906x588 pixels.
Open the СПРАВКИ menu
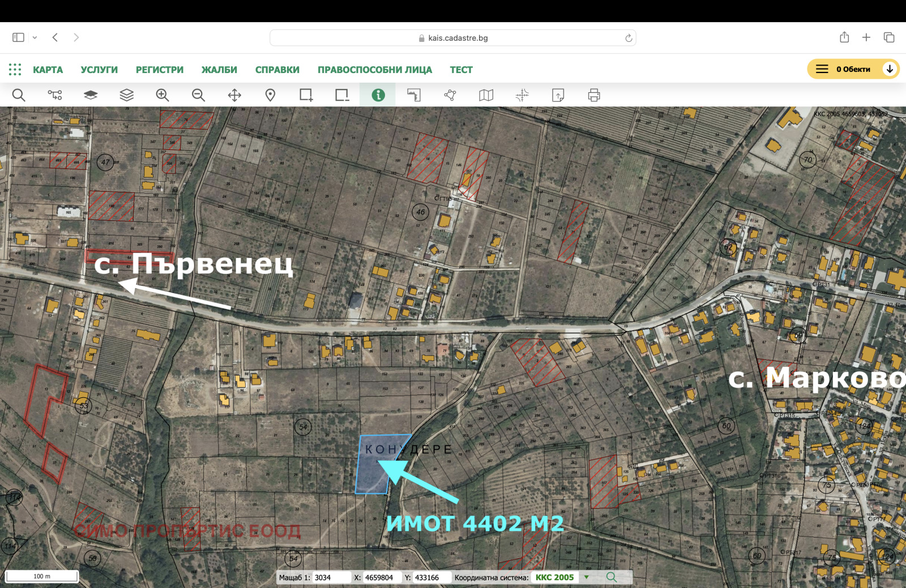[x=277, y=69]
